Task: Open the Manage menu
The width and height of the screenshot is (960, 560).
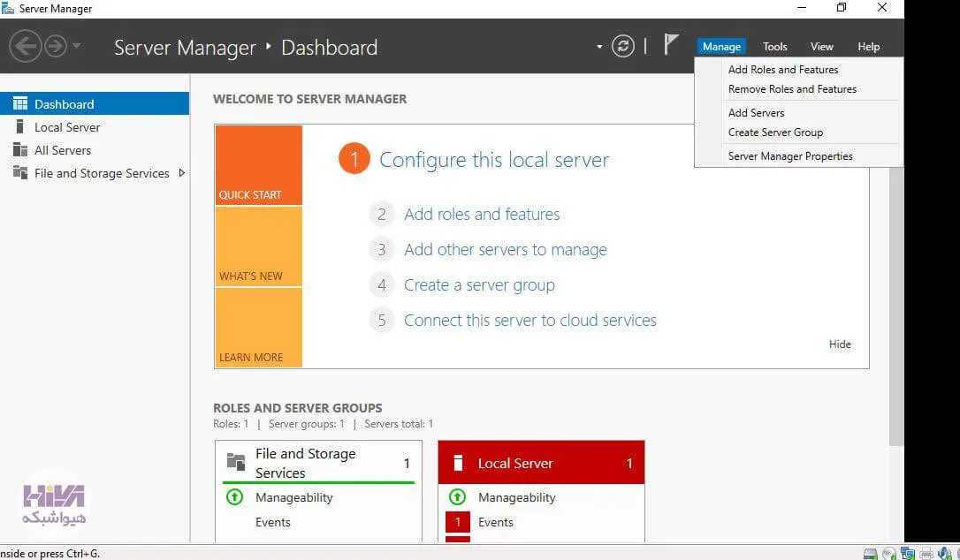Action: coord(721,47)
